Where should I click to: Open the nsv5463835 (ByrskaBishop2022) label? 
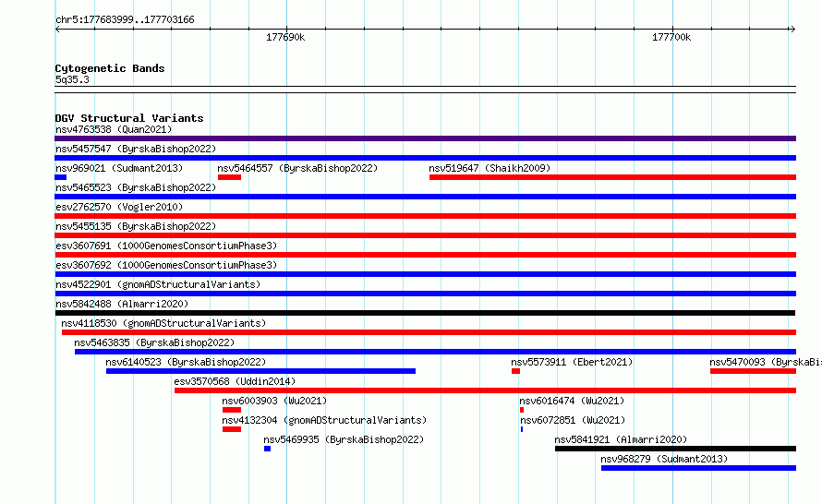pyautogui.click(x=154, y=342)
